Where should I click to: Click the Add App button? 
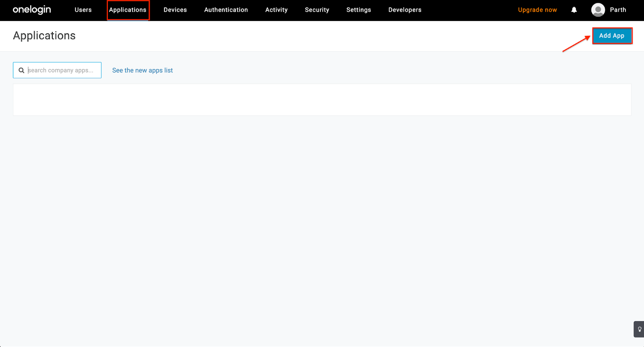coord(612,35)
